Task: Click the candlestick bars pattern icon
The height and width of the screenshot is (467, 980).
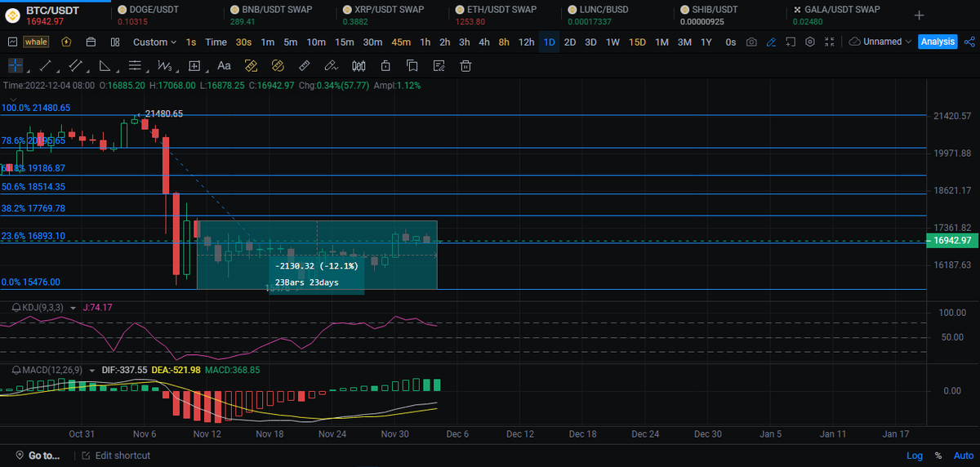Action: 358,65
